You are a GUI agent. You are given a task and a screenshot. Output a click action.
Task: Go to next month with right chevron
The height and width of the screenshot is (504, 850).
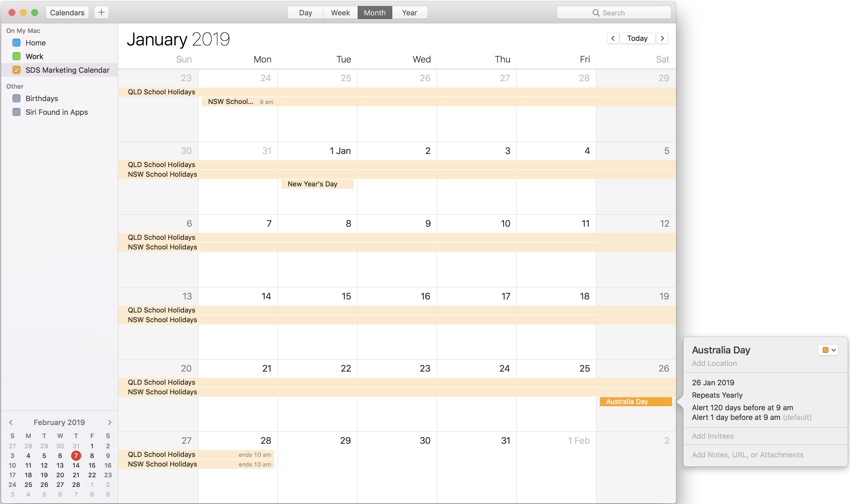point(662,38)
